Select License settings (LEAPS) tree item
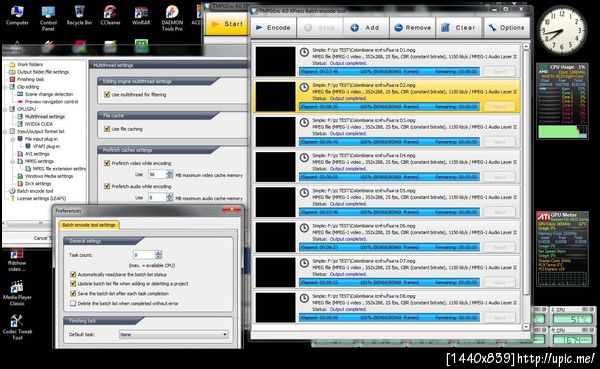The image size is (600, 369). (41, 198)
